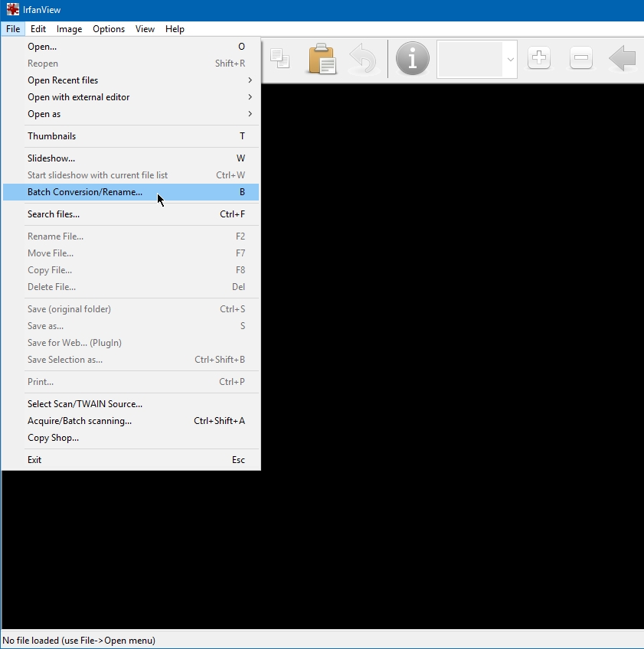Click the Copy toolbar icon

280,59
